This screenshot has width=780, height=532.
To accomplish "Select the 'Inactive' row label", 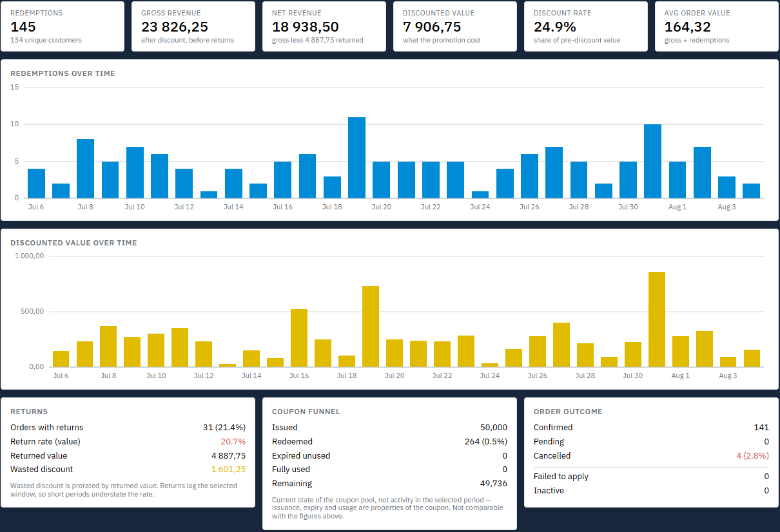I will (549, 490).
